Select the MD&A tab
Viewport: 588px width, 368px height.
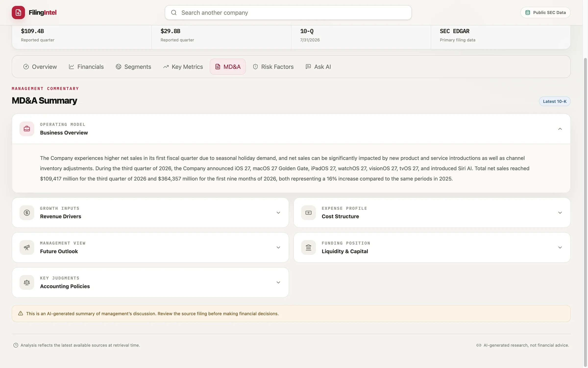pos(228,67)
